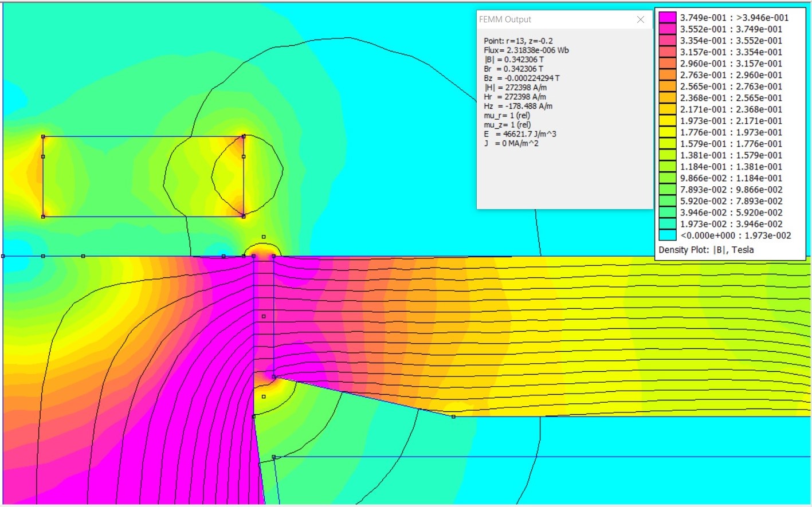The height and width of the screenshot is (507, 812).
Task: Click the swatch beside 5.920e-002 : 7.893e-002
Action: tap(668, 201)
